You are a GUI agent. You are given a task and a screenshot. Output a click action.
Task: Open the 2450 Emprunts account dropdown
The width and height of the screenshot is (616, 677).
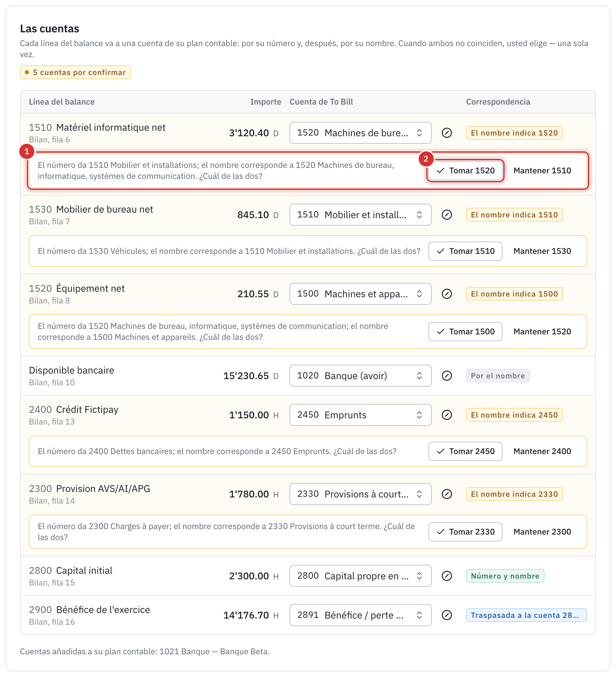coord(360,415)
